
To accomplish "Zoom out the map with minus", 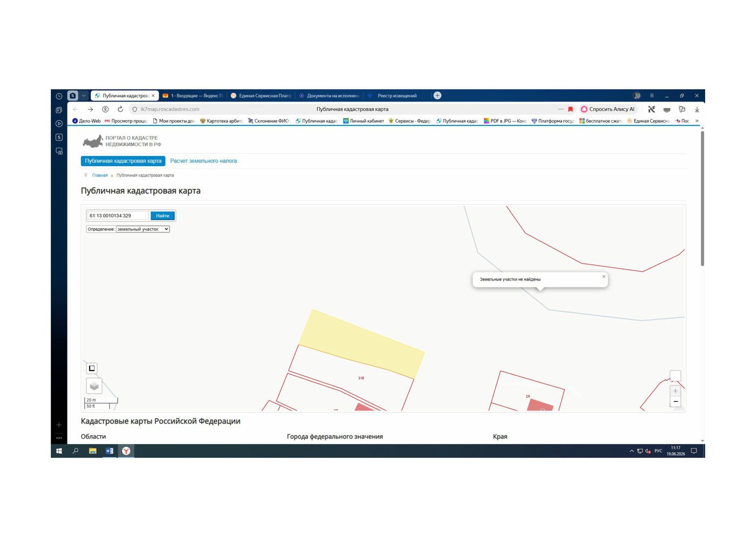I will point(675,402).
